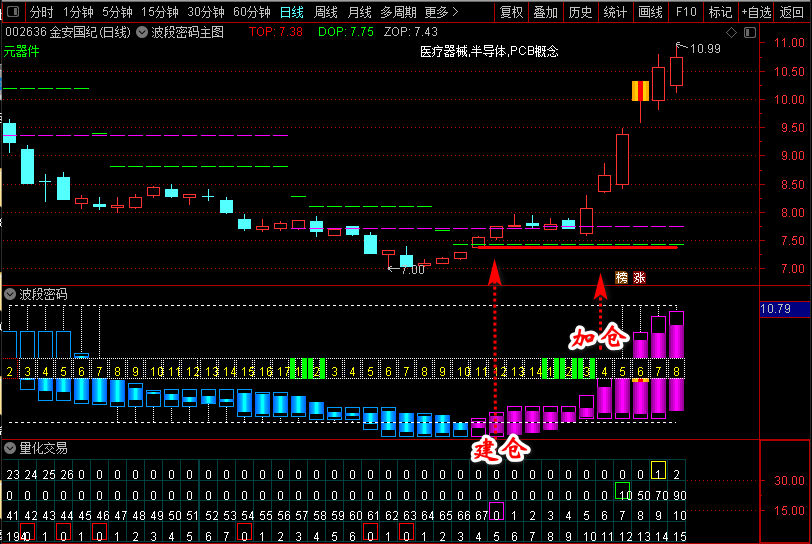Open the 统计 statistics button
This screenshot has width=812, height=544.
click(615, 12)
